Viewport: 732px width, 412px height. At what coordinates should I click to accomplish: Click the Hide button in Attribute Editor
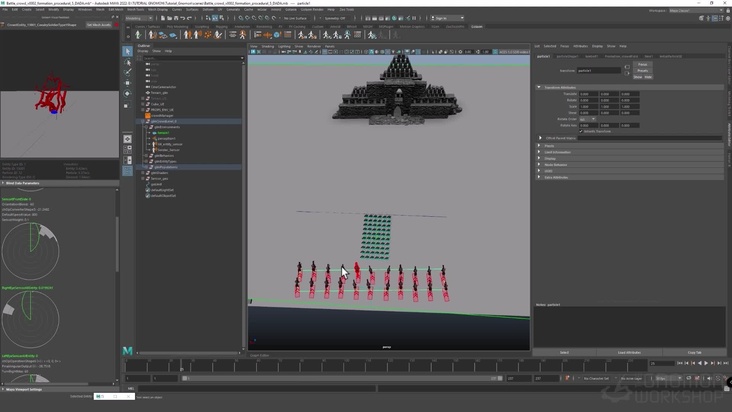(x=648, y=77)
